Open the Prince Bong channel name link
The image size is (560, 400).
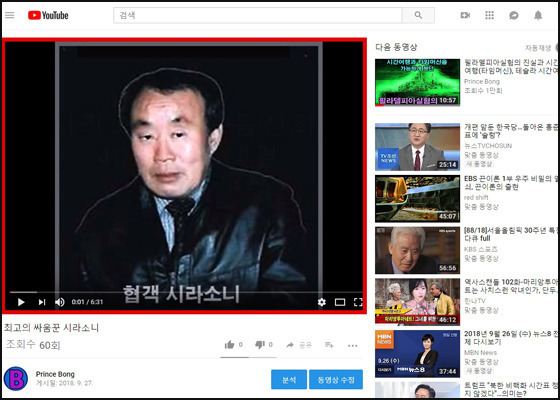click(x=55, y=374)
